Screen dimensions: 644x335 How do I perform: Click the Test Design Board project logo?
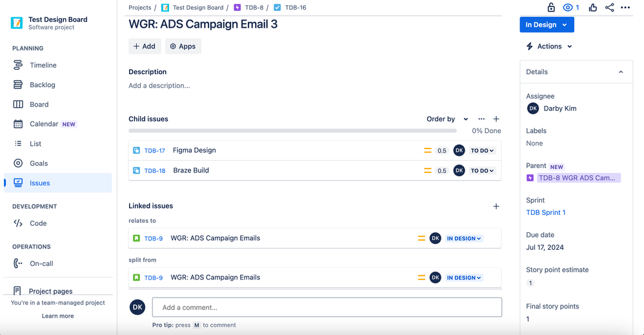(x=17, y=23)
